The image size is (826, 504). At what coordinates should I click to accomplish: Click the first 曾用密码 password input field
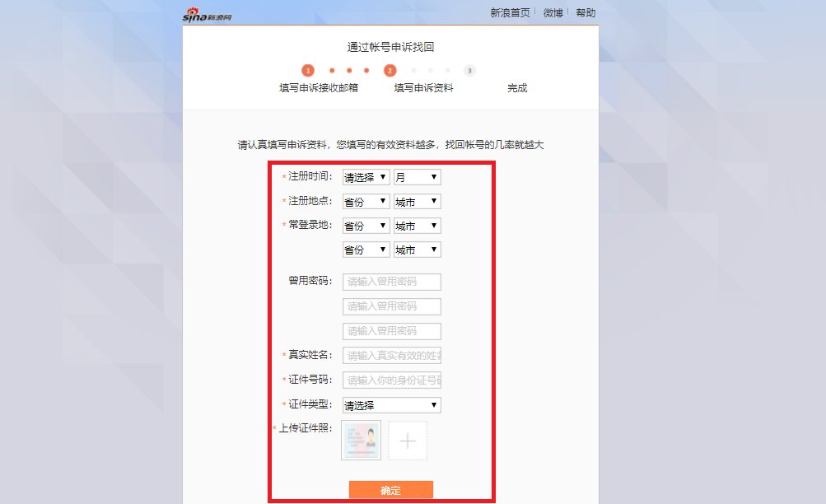click(x=391, y=281)
